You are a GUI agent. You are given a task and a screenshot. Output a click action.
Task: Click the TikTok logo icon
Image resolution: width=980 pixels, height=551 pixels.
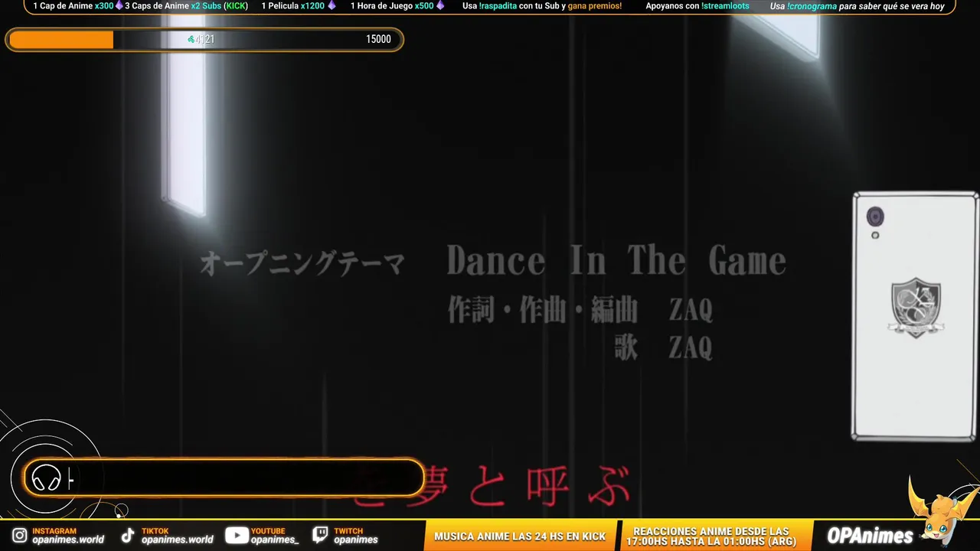pos(129,536)
